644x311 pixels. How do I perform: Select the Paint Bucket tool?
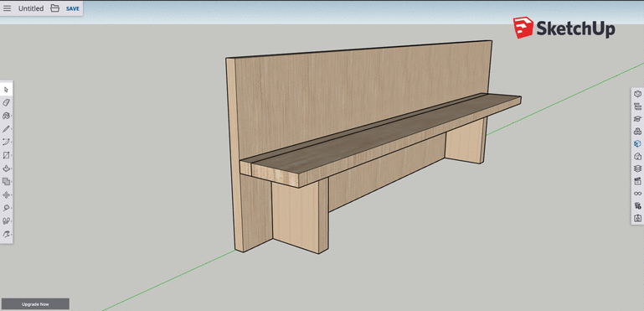coord(6,116)
